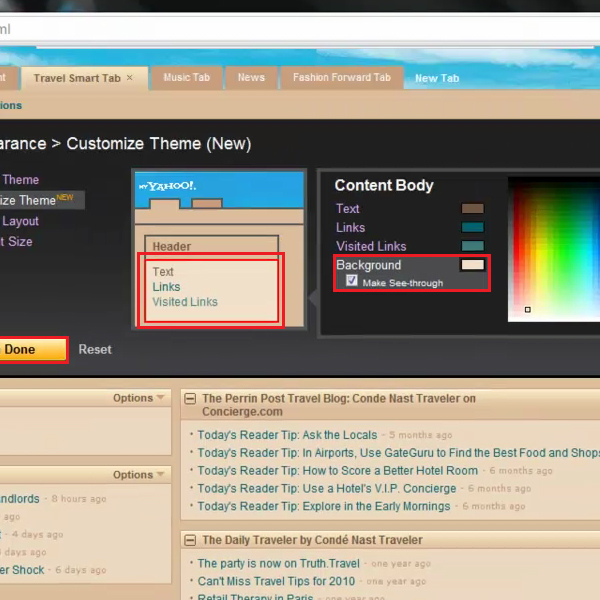Select Text in Content Body list
Image resolution: width=600 pixels, height=600 pixels.
point(347,209)
